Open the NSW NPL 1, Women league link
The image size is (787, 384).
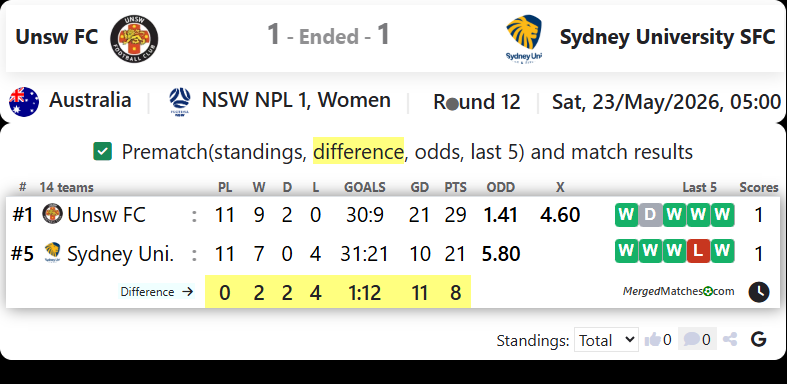pyautogui.click(x=296, y=100)
